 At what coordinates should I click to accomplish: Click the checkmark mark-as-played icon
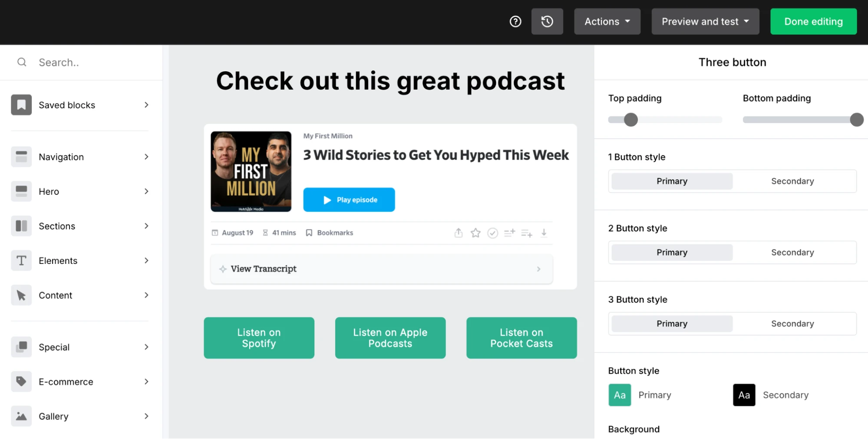click(x=492, y=233)
